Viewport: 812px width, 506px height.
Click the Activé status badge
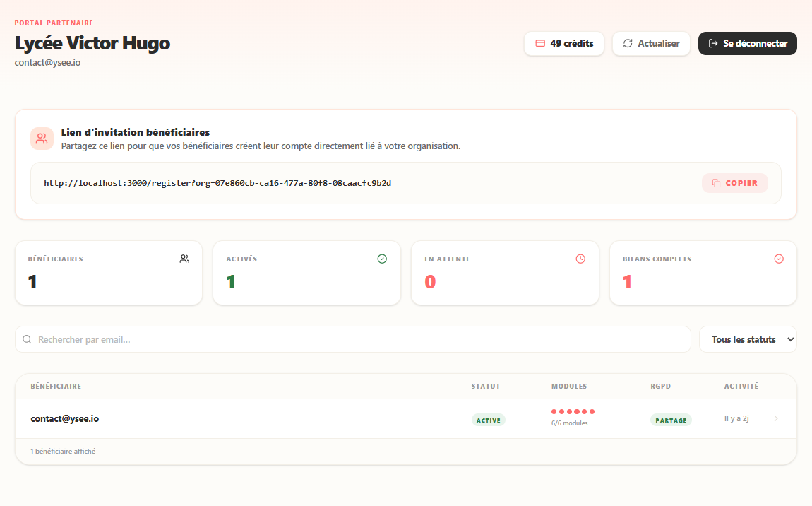pos(489,420)
